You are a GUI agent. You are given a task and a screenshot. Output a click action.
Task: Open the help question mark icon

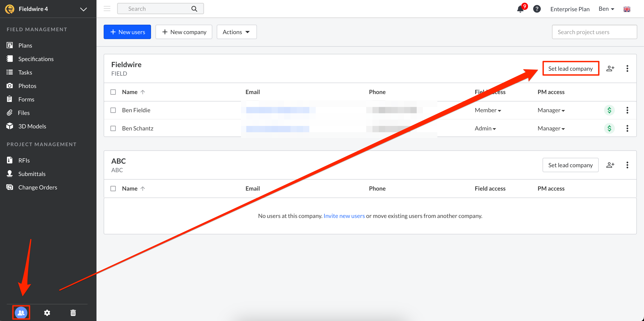pos(537,9)
